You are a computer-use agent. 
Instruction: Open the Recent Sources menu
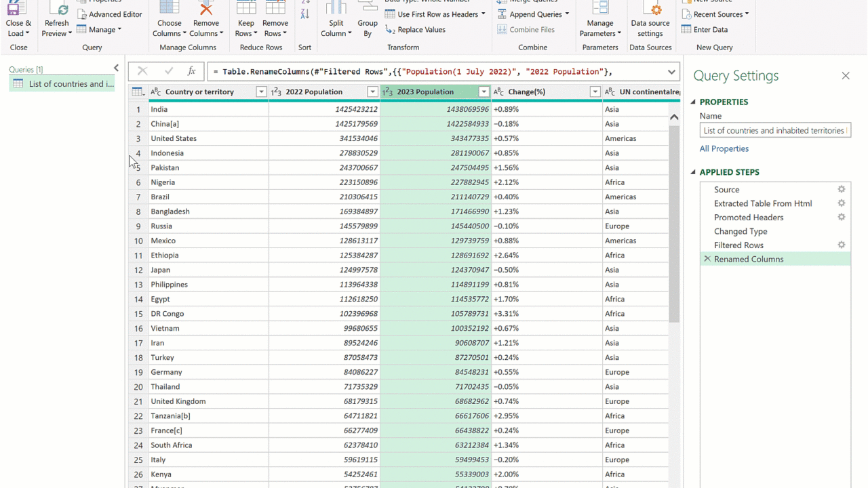pyautogui.click(x=747, y=14)
